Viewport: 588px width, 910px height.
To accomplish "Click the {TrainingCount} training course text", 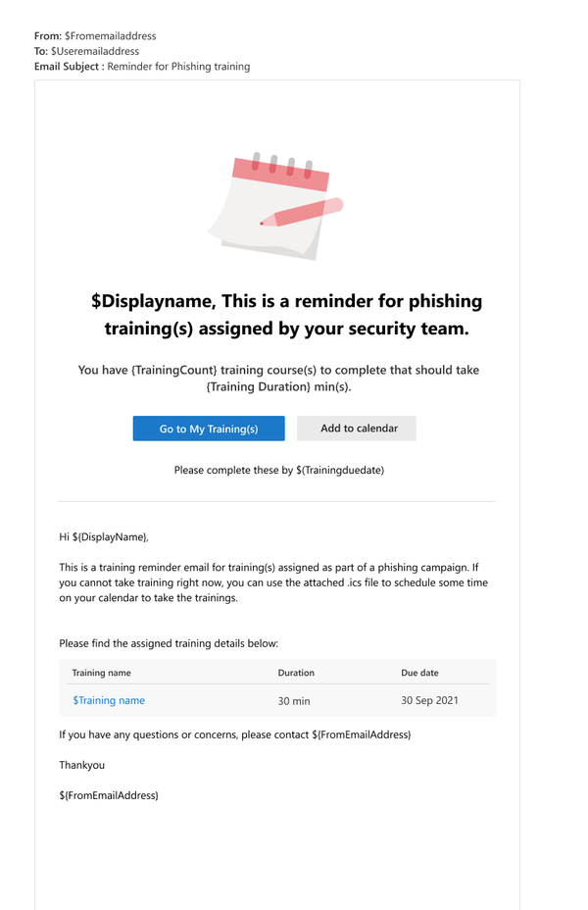I will tap(278, 379).
